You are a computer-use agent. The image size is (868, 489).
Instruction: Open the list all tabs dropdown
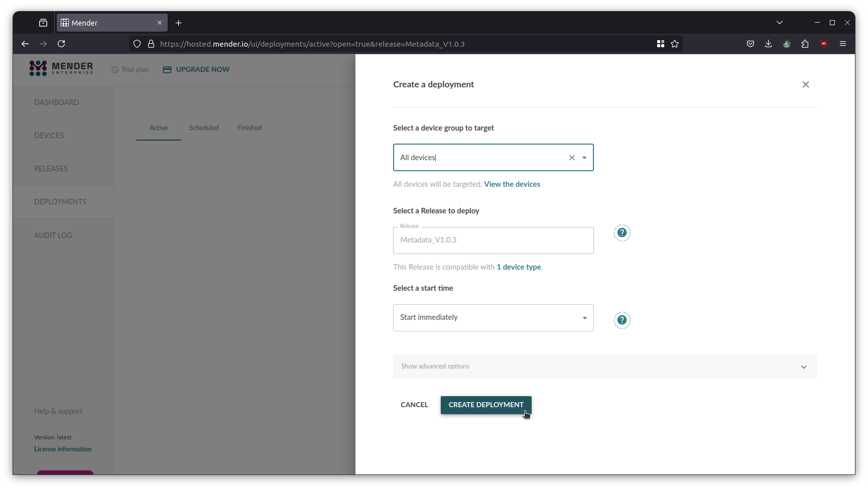[x=779, y=23]
